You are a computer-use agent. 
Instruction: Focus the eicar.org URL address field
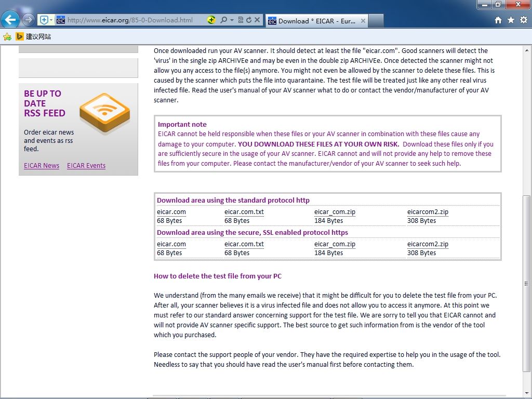130,20
